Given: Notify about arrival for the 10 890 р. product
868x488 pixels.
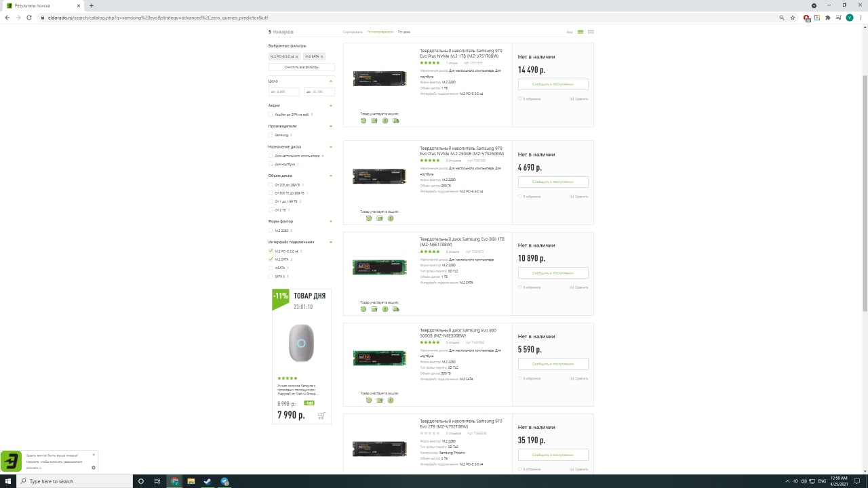Looking at the screenshot, I should point(553,272).
